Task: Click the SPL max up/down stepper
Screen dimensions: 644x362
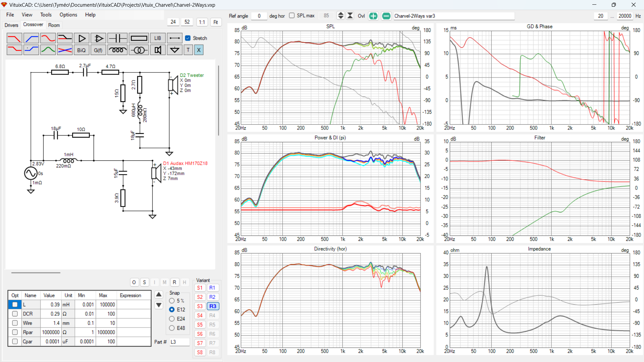Action: [x=341, y=16]
